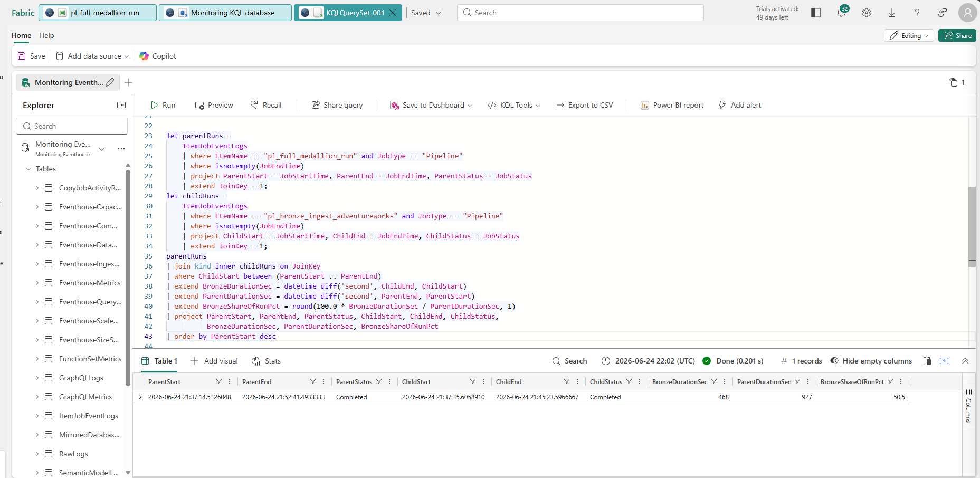980x478 pixels.
Task: Expand the EventhouseMetrics table
Action: [37, 283]
